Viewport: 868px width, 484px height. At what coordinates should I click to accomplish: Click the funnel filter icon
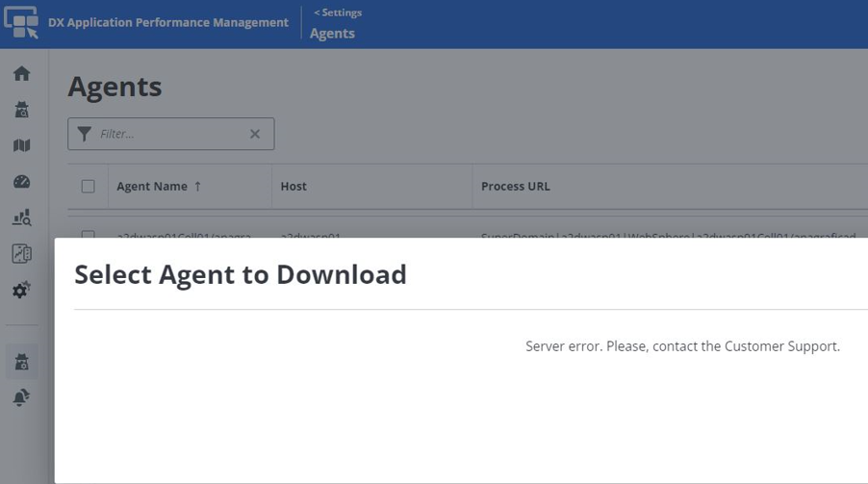coord(84,134)
